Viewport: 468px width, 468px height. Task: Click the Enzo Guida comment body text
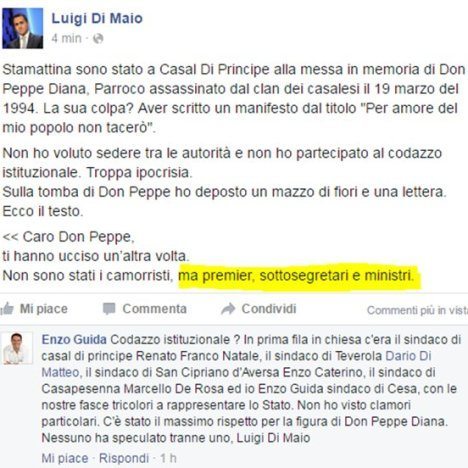coord(251,389)
